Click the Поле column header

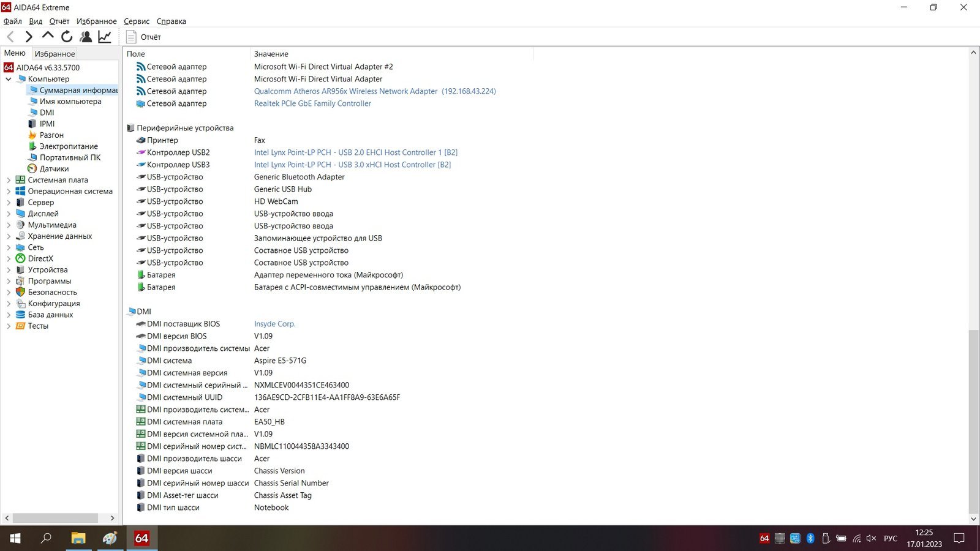tap(187, 54)
